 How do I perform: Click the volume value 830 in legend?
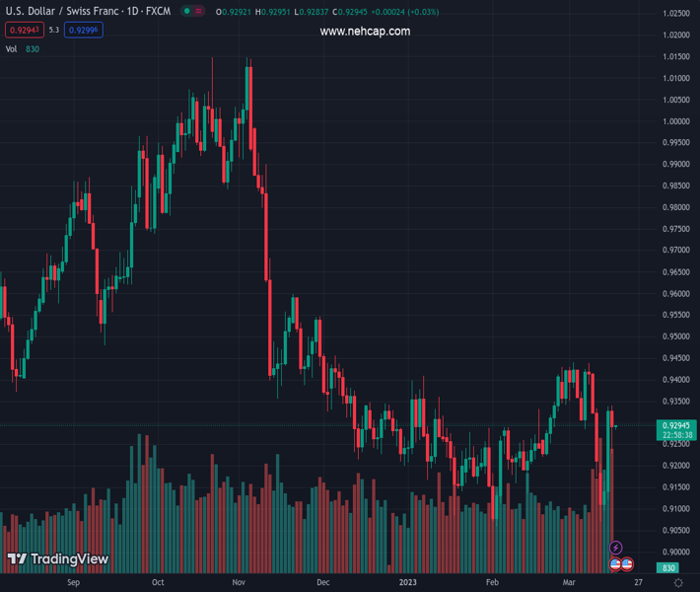point(33,49)
